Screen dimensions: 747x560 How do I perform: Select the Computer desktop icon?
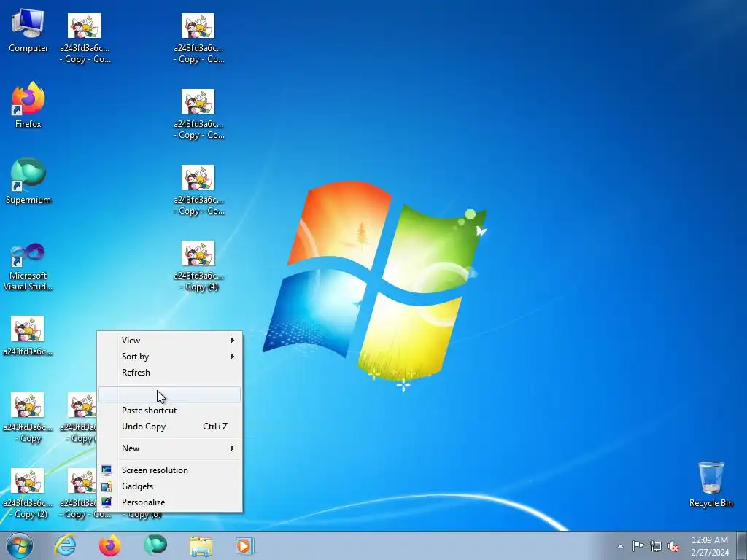(28, 31)
